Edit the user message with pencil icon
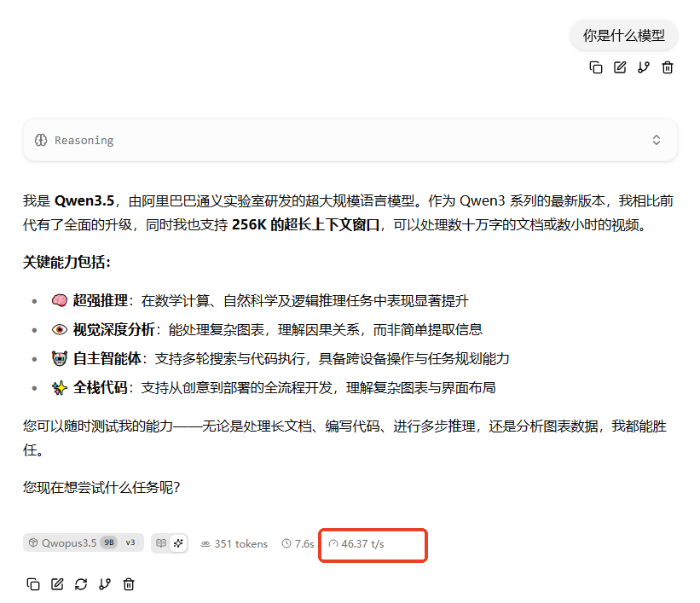This screenshot has height=603, width=700. click(620, 67)
